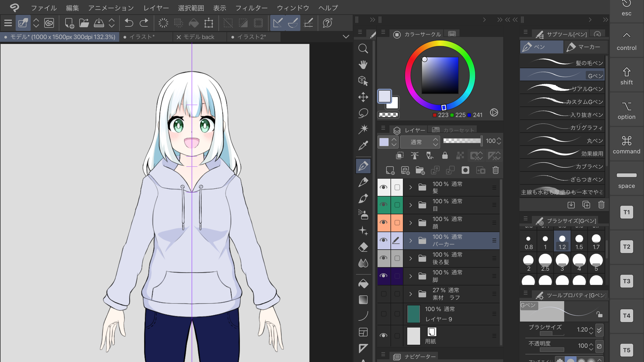
Task: Tap the T1 edge keyboard key
Action: [x=626, y=212]
